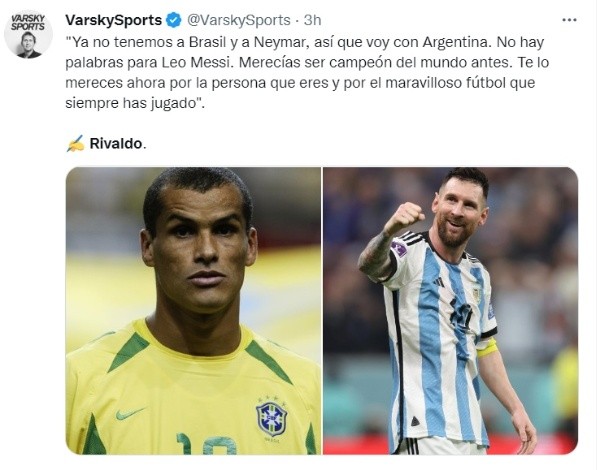Click the tweet line mentioning Neymar
The image size is (600, 470).
pyautogui.click(x=305, y=42)
